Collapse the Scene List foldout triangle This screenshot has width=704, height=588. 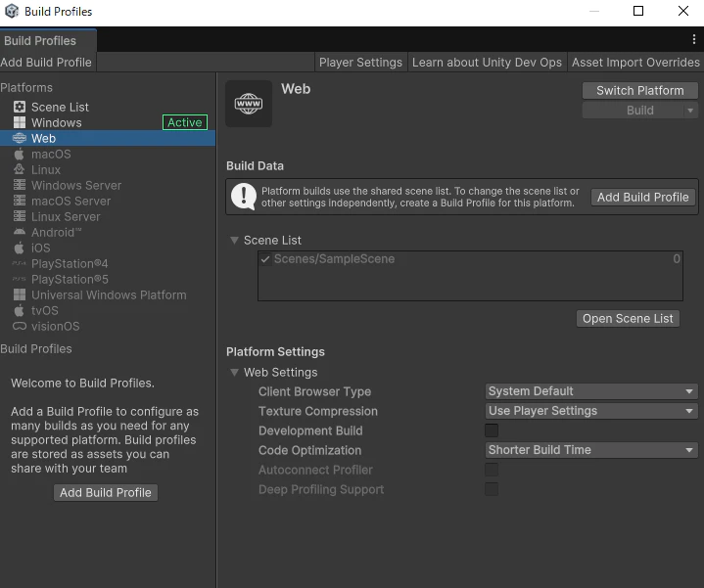(x=234, y=241)
